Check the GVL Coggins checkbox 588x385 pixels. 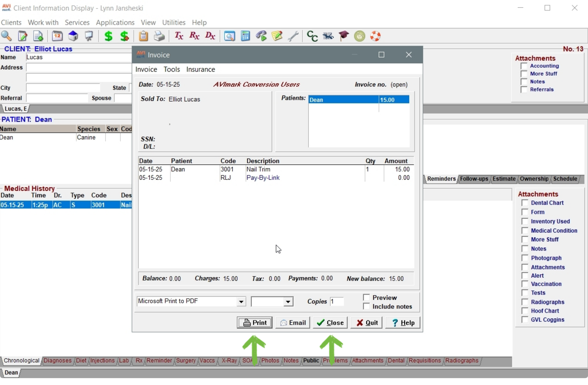click(x=525, y=320)
